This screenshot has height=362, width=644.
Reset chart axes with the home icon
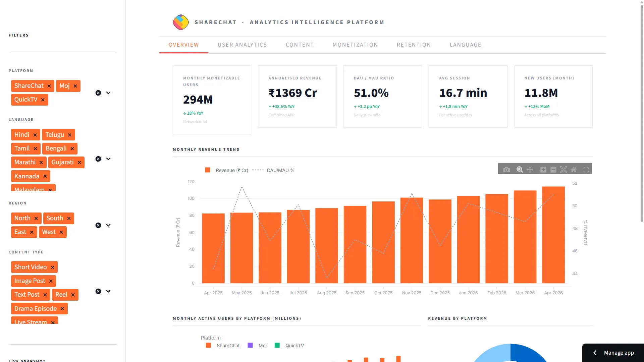[574, 170]
